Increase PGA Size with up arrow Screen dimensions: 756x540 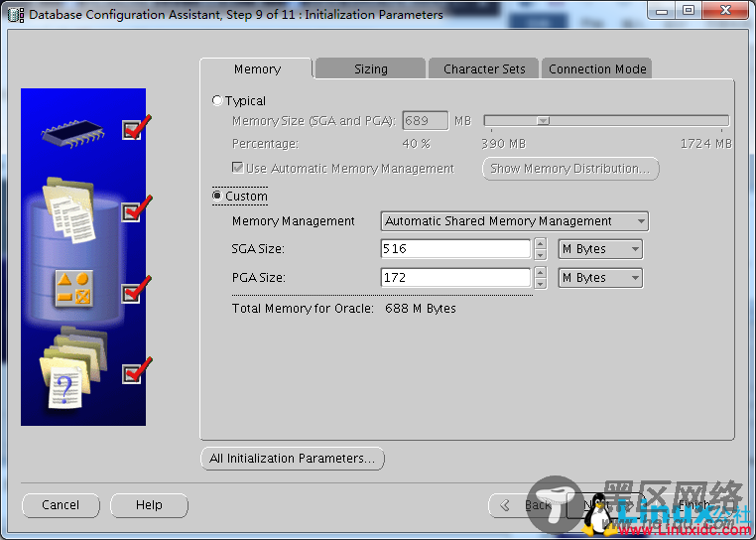pyautogui.click(x=541, y=273)
